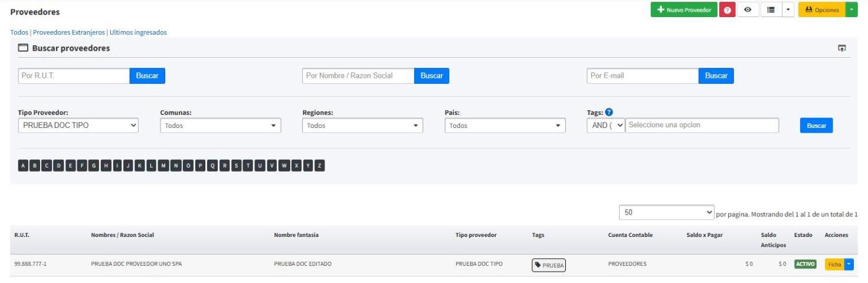Filter suppliers by letter L
Viewport: 868px width, 283px height.
click(152, 166)
